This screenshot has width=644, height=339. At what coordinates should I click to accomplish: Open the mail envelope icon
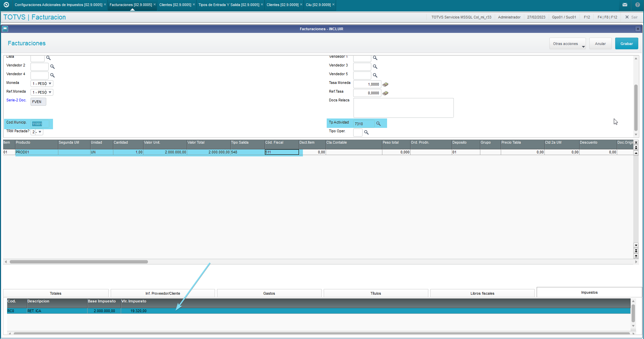(625, 5)
